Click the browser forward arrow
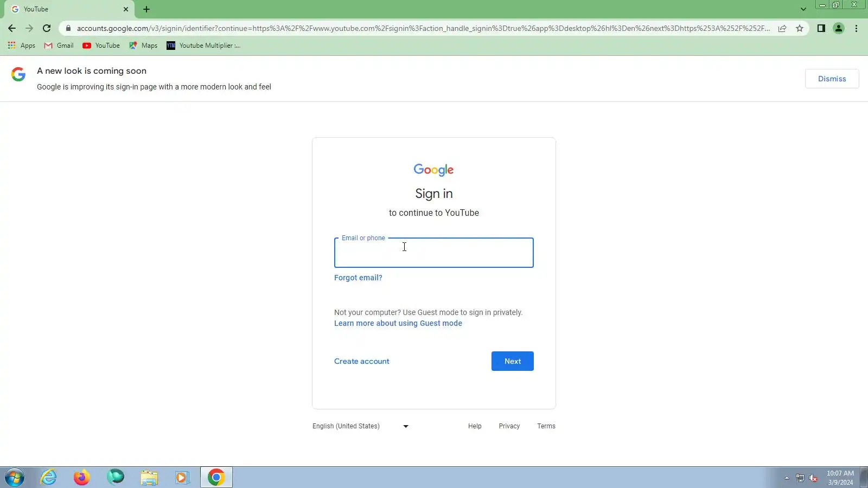868x488 pixels. click(x=29, y=28)
